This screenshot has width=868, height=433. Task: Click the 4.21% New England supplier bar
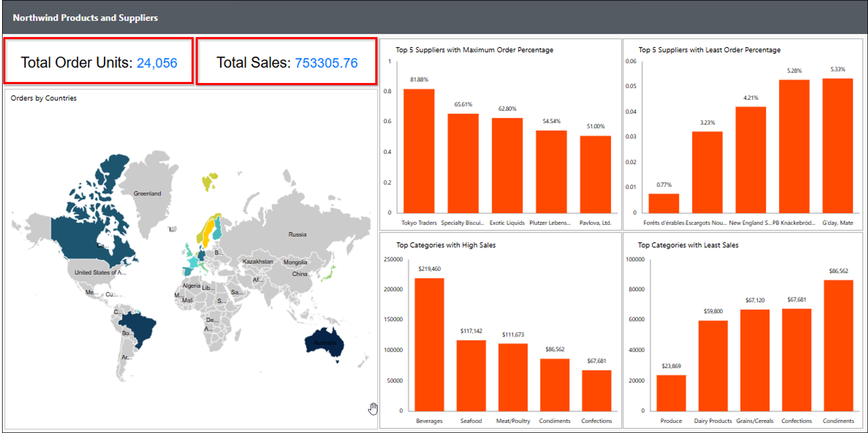click(751, 160)
